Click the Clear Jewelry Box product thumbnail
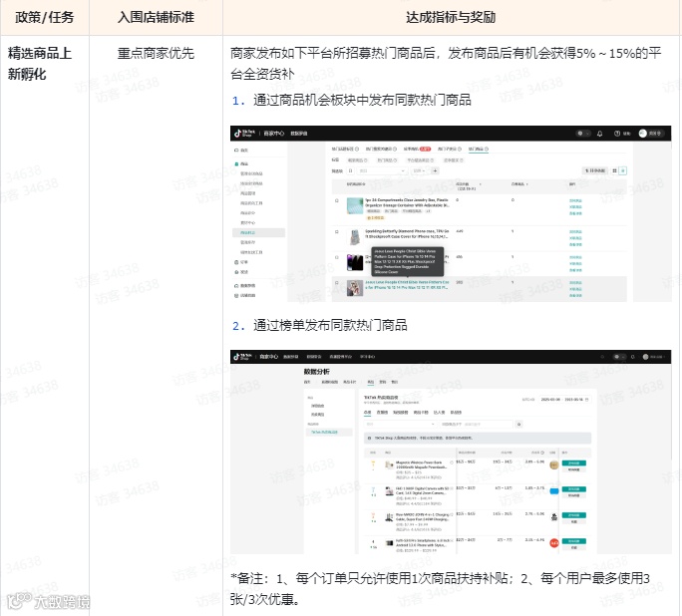The width and height of the screenshot is (682, 616). click(x=355, y=206)
